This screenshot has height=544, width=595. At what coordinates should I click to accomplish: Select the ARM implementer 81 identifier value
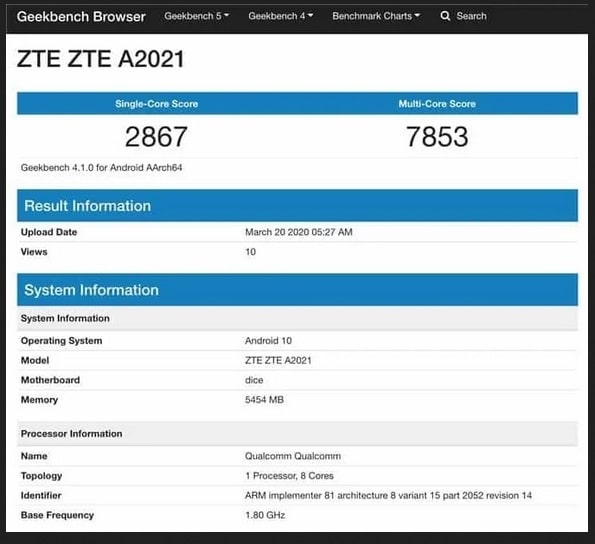coord(389,495)
